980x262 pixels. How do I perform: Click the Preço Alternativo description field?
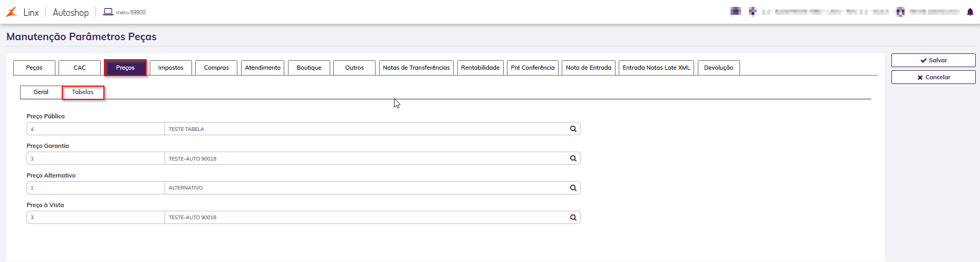pyautogui.click(x=366, y=188)
